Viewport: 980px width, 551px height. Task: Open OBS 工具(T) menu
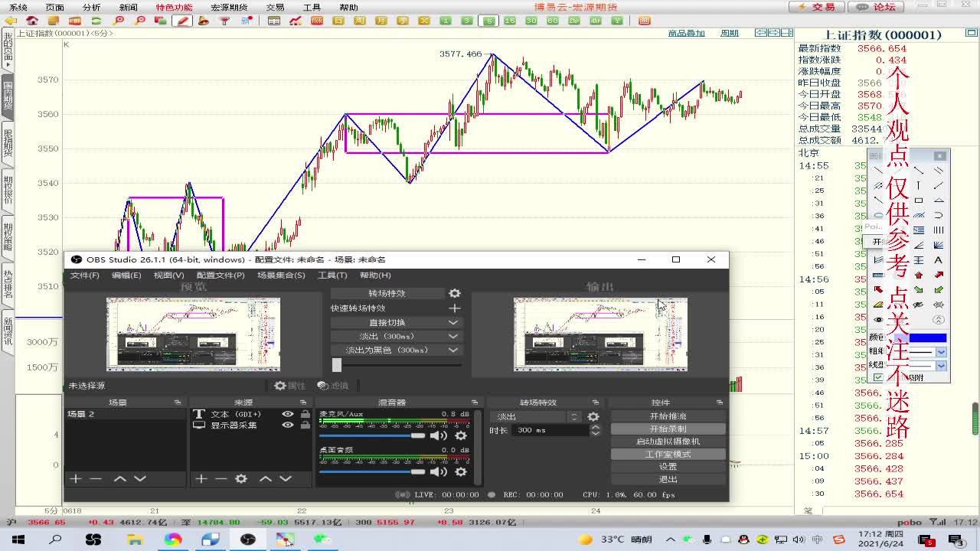(x=332, y=275)
